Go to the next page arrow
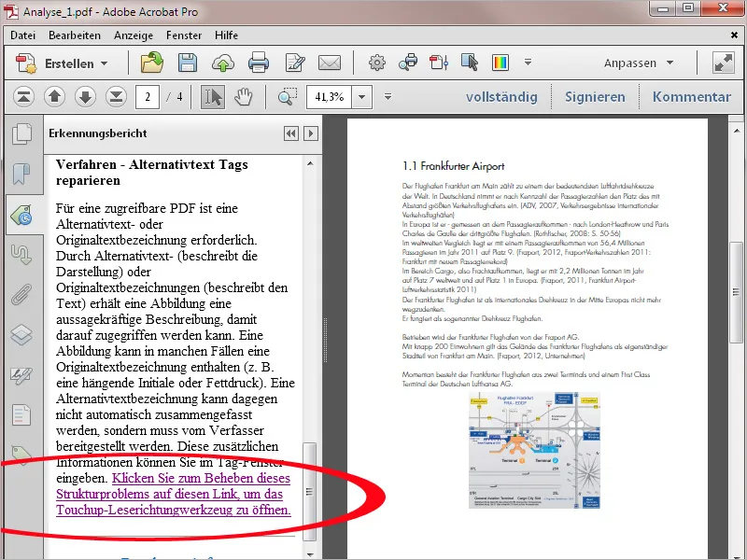The image size is (747, 560). tap(85, 97)
